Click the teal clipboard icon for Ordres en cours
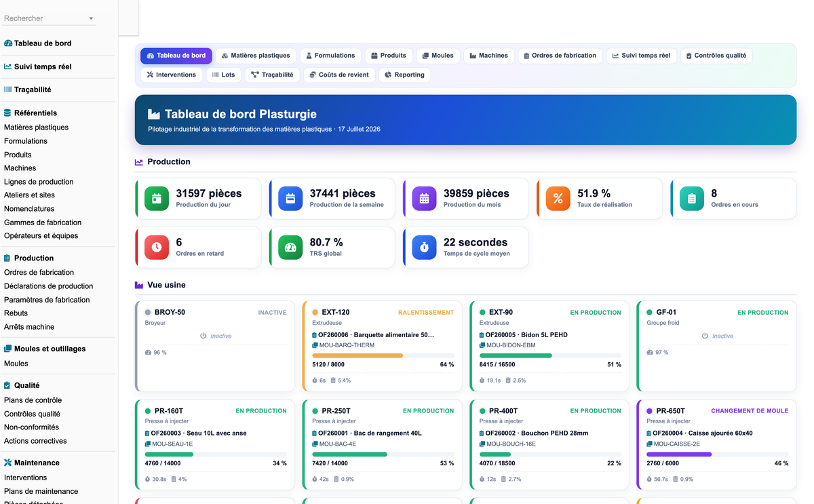 pyautogui.click(x=692, y=199)
